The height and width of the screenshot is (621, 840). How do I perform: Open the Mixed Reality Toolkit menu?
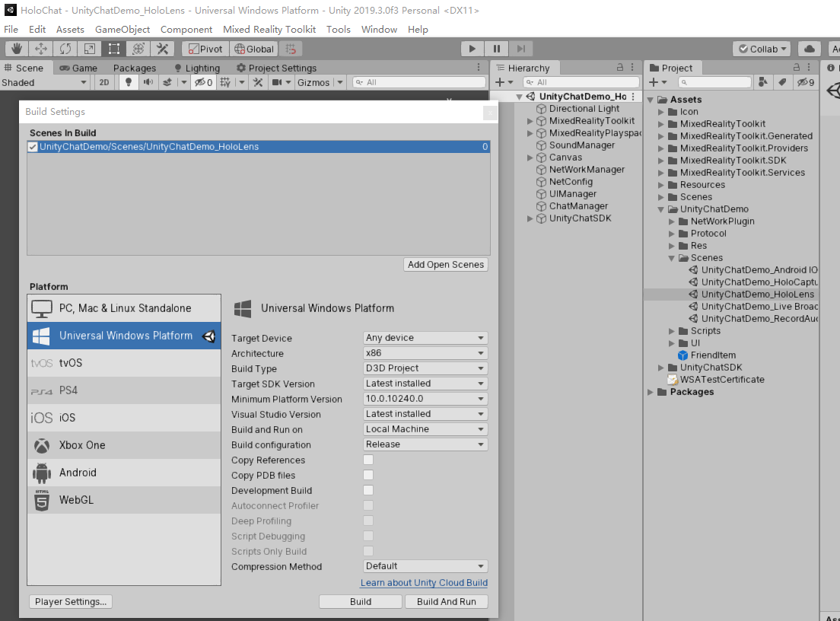[x=269, y=29]
